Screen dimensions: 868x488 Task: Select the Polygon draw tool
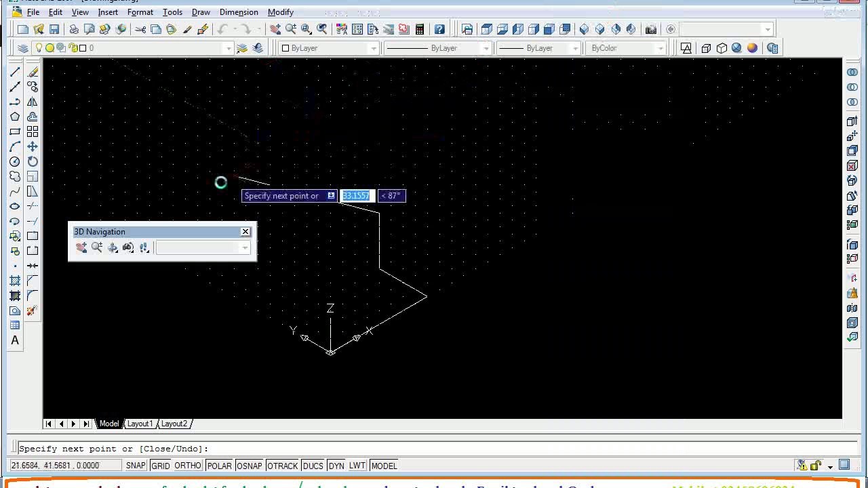(15, 117)
